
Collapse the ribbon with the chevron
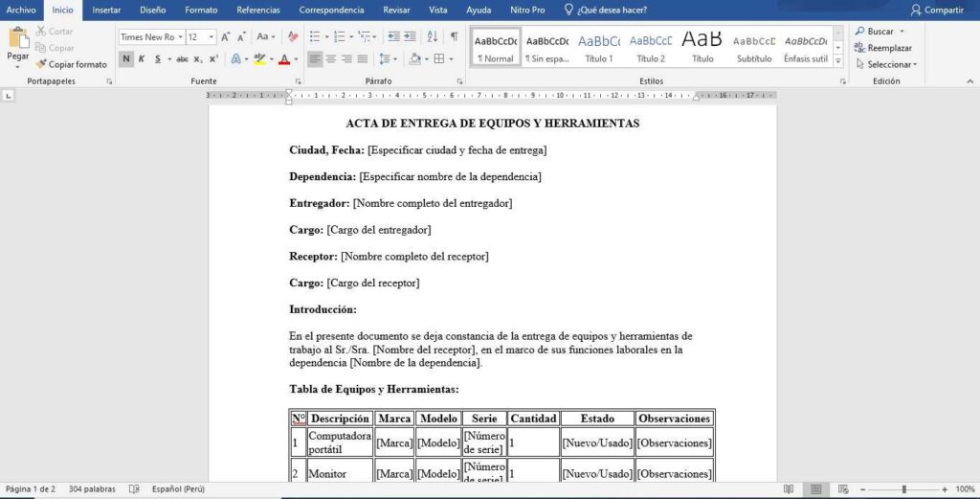point(970,81)
